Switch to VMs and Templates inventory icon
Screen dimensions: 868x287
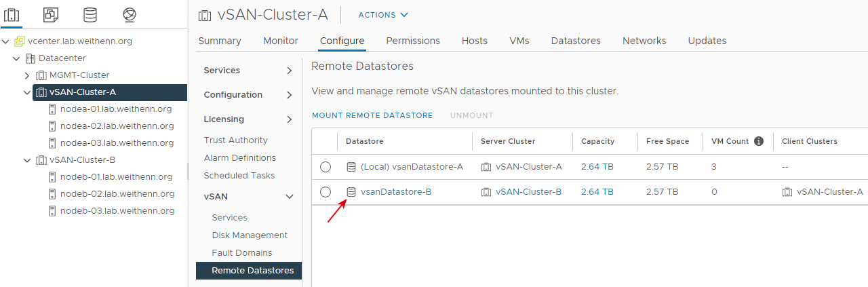(x=51, y=14)
